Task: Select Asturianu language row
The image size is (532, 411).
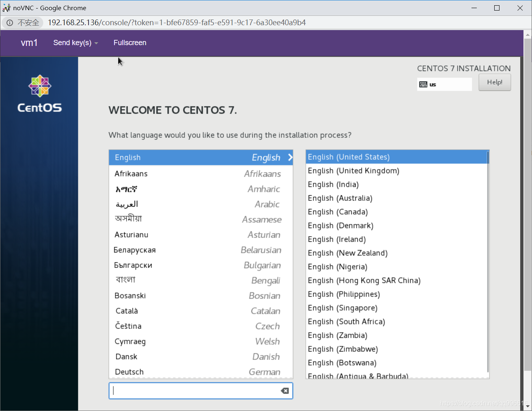Action: (201, 235)
